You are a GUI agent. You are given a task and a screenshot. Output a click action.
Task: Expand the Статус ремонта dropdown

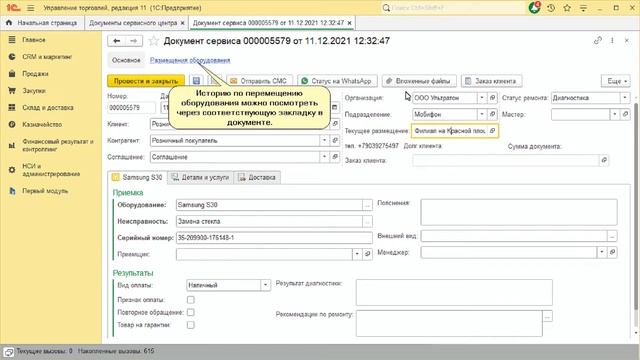coord(625,98)
